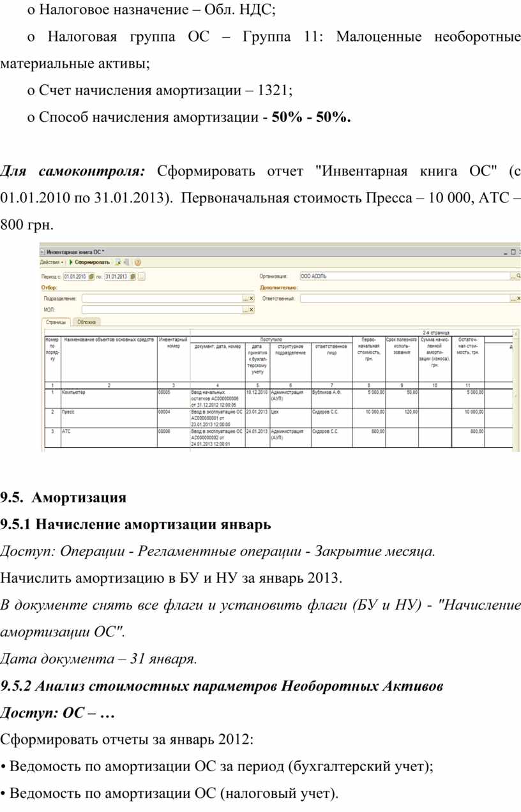This screenshot has height=812, width=521.
Task: Open calendar for period end date
Action: [132, 276]
